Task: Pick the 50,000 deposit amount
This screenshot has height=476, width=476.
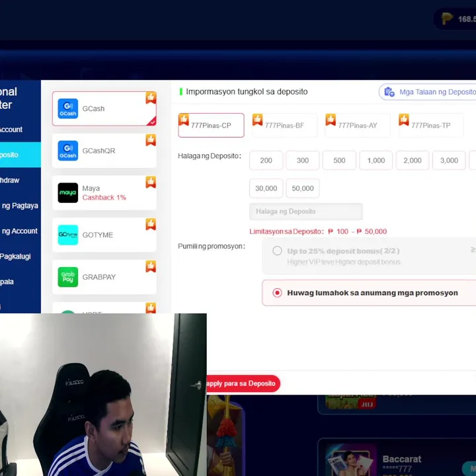Action: click(303, 188)
